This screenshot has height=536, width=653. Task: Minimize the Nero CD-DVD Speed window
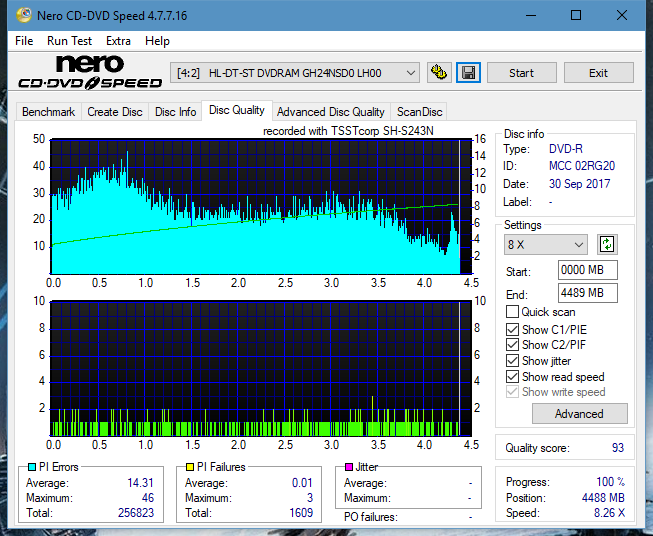[x=531, y=15]
